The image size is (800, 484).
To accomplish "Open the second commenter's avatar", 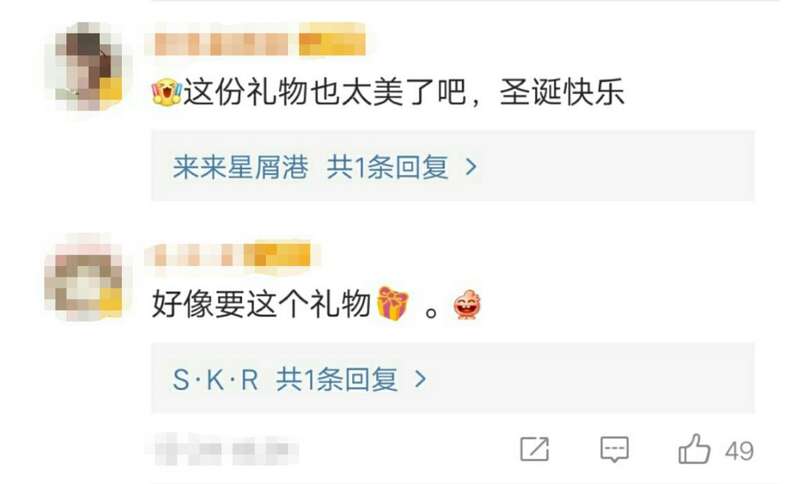I will click(84, 278).
